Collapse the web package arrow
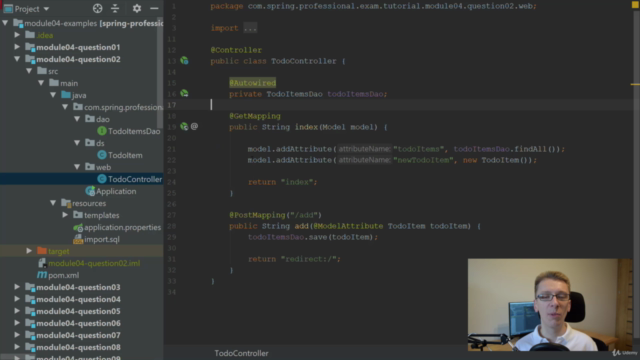Screen dimensions: 640x360 tap(77, 167)
